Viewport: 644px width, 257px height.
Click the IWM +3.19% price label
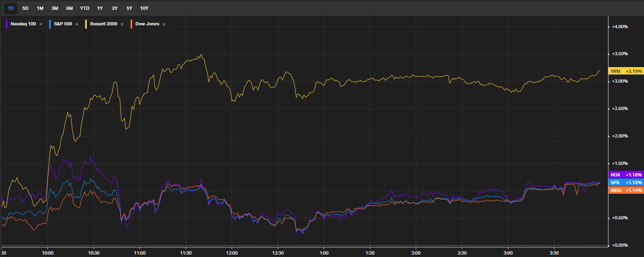(x=626, y=71)
